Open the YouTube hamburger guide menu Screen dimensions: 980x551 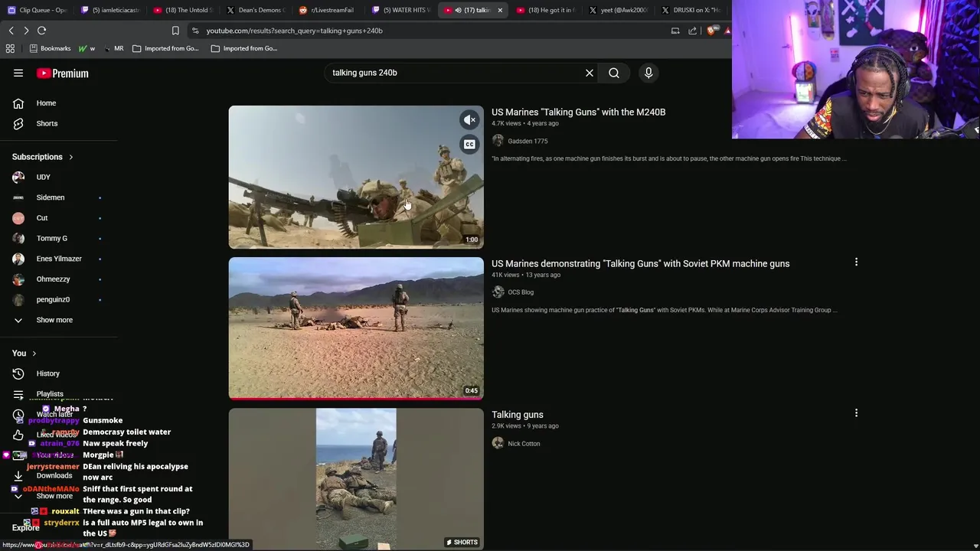pos(18,73)
